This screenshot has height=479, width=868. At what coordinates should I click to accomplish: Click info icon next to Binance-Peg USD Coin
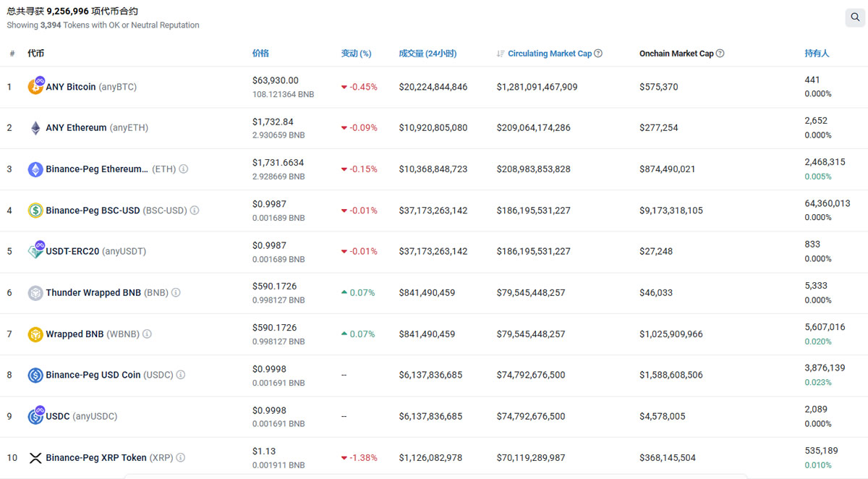point(181,375)
